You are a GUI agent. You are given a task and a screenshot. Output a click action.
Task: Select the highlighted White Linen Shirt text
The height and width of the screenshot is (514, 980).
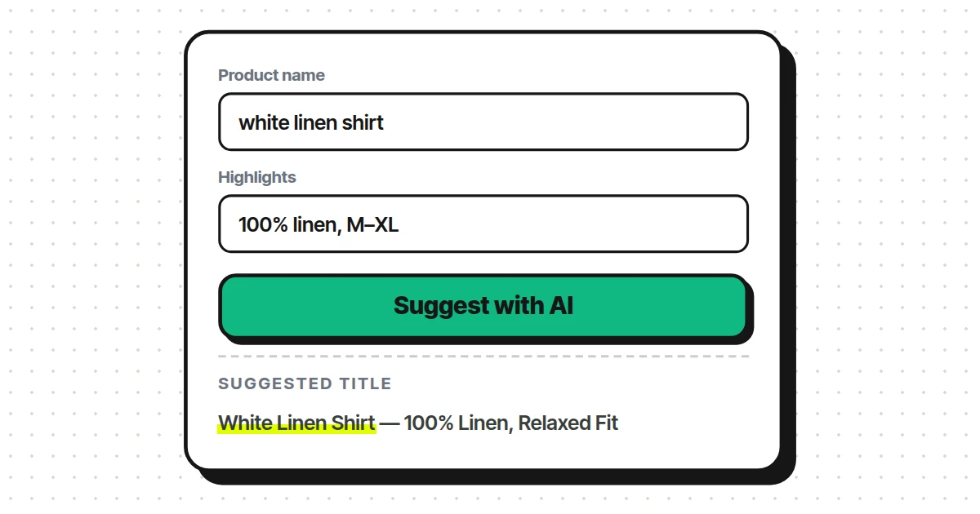(296, 423)
